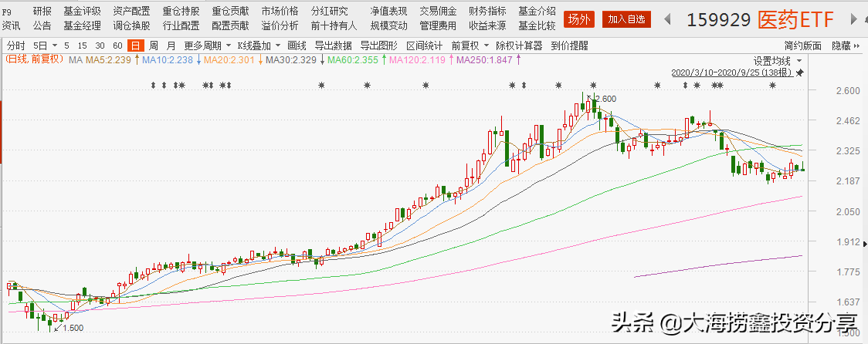The height and width of the screenshot is (344, 868).
Task: Open 净值表现 menu item
Action: coord(388,11)
